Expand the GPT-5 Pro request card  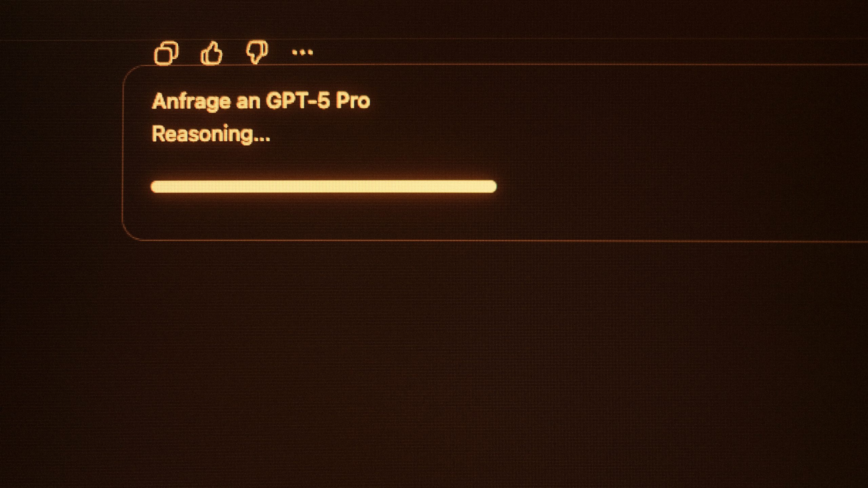(x=495, y=153)
